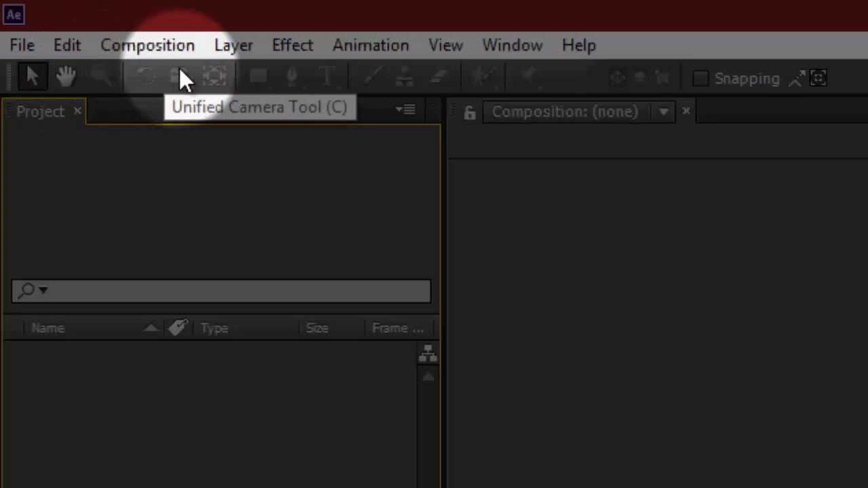Click the Frame... column header
Viewport: 868px width, 488px height.
point(398,328)
